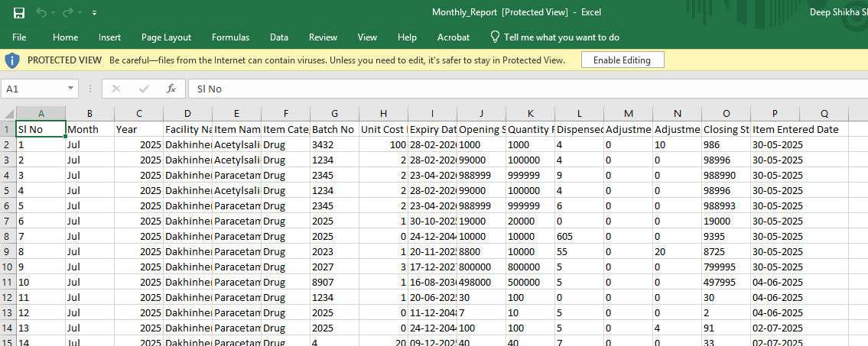
Task: Click the Insert Function fx icon
Action: pyautogui.click(x=171, y=89)
